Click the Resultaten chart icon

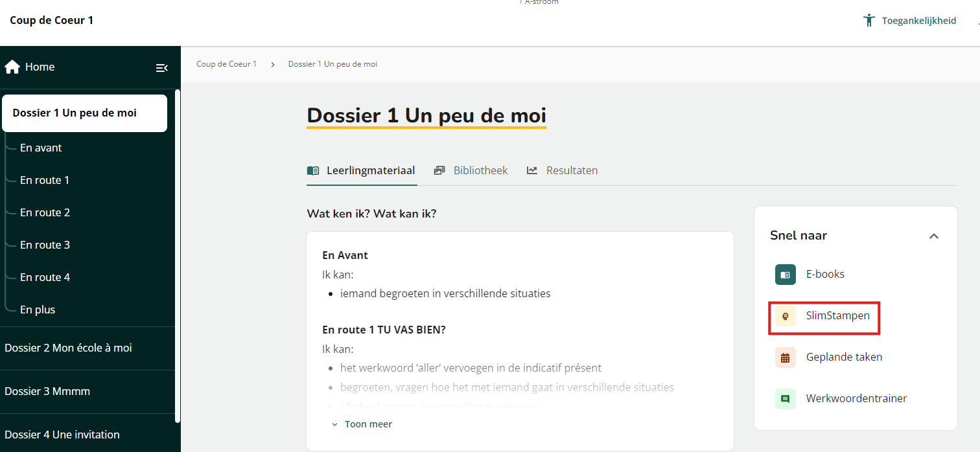click(x=532, y=171)
